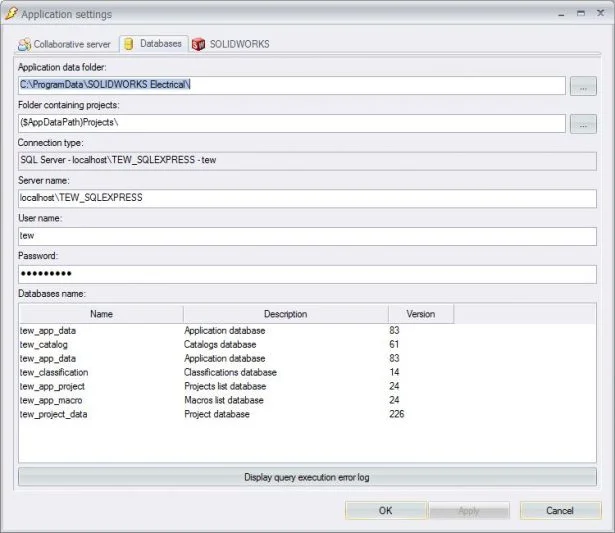Browse for Application data folder
615x533 pixels.
(583, 86)
